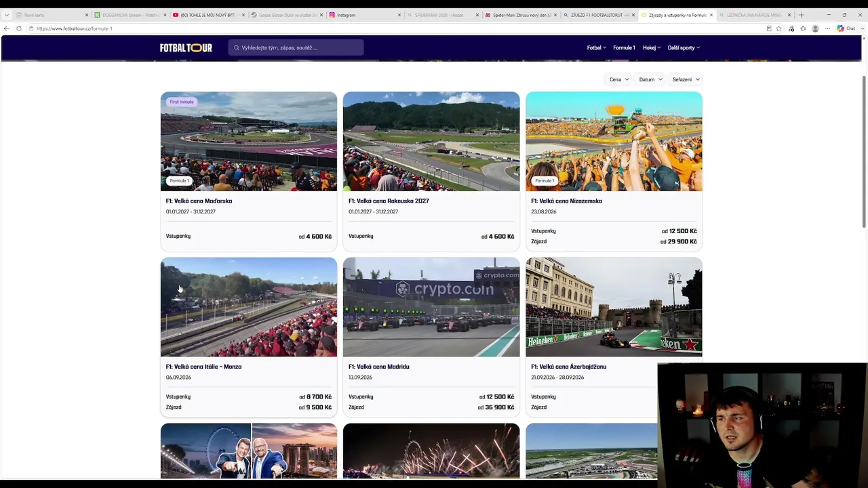Click the Formule 1 tag on Maďarska photo
This screenshot has height=488, width=868.
pyautogui.click(x=179, y=181)
